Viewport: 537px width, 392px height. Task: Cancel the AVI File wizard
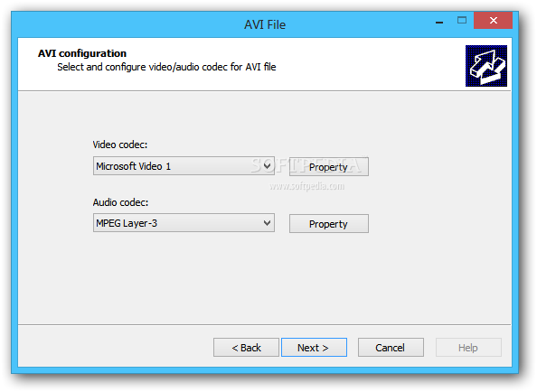pyautogui.click(x=391, y=348)
